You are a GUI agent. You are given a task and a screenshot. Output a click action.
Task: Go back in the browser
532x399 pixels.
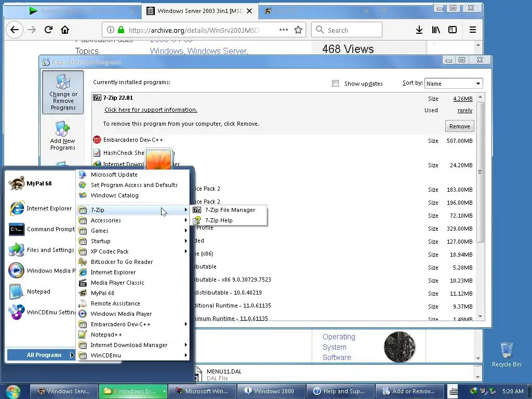click(x=15, y=30)
